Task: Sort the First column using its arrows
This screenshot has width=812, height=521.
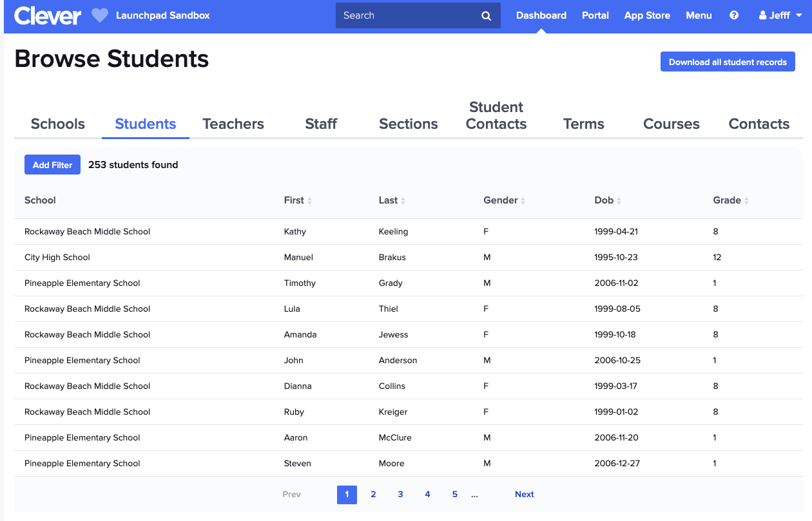Action: pos(310,200)
